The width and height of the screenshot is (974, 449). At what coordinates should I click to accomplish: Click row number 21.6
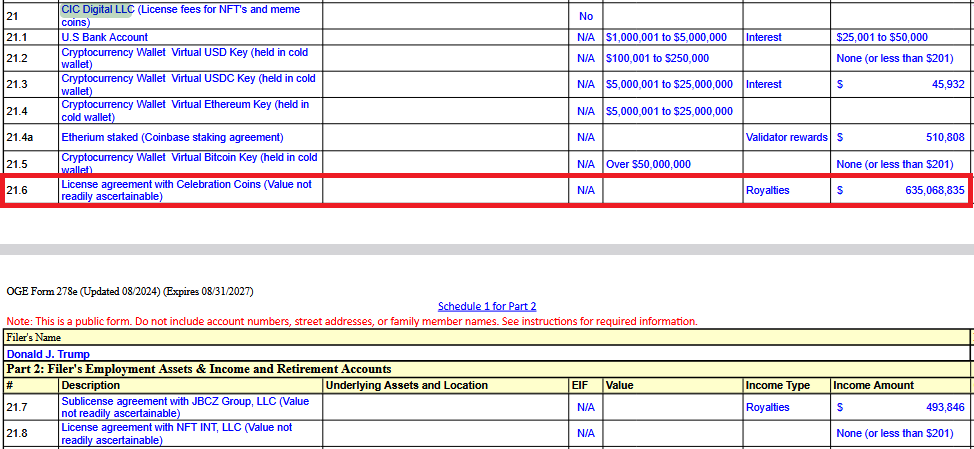pyautogui.click(x=17, y=191)
